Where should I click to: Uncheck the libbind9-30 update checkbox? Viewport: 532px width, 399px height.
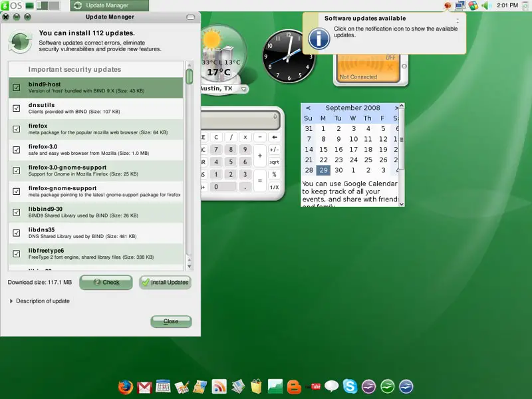pos(16,212)
